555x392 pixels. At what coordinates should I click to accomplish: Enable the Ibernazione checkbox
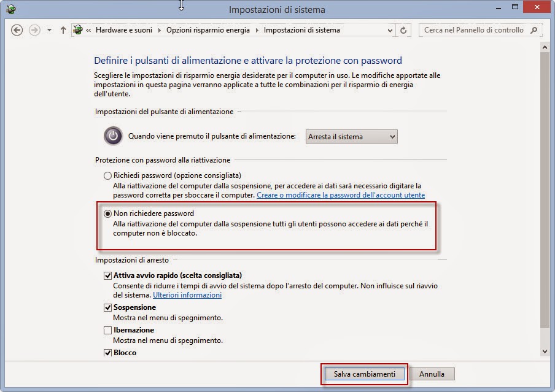point(107,330)
